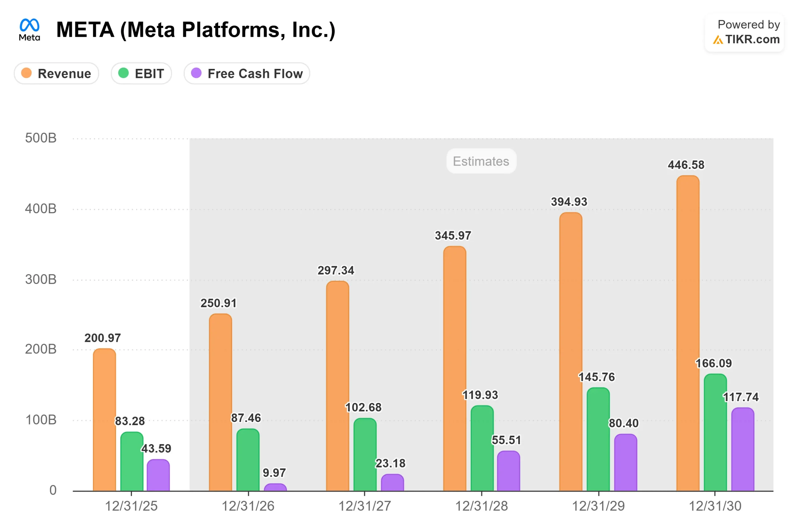Screen dimensions: 798x532
Task: Click the Meta logo icon
Action: tap(30, 30)
